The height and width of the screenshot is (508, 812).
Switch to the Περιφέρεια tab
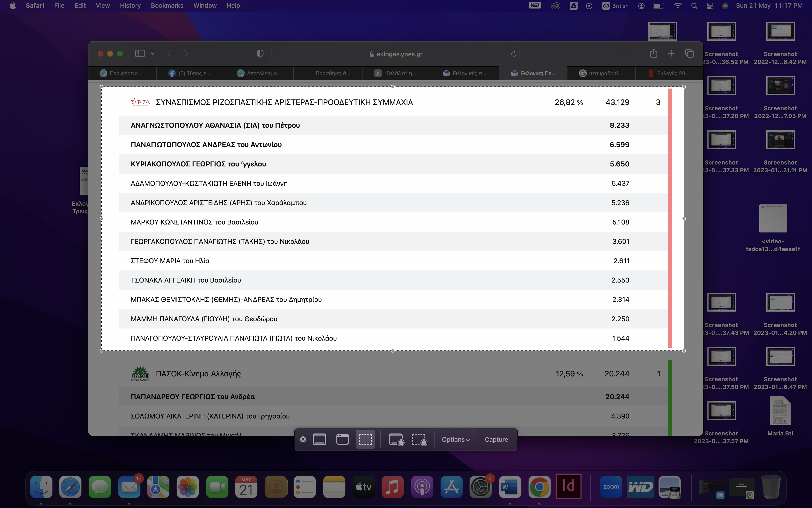tap(122, 73)
